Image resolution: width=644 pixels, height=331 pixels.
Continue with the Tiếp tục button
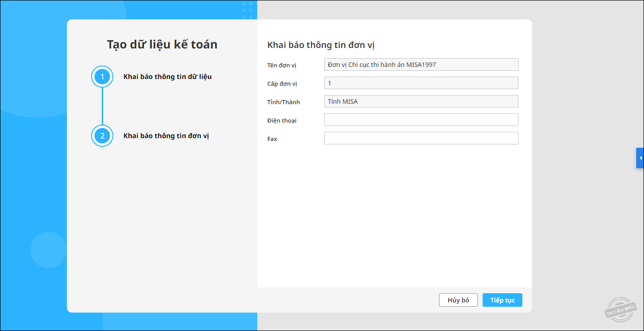503,300
